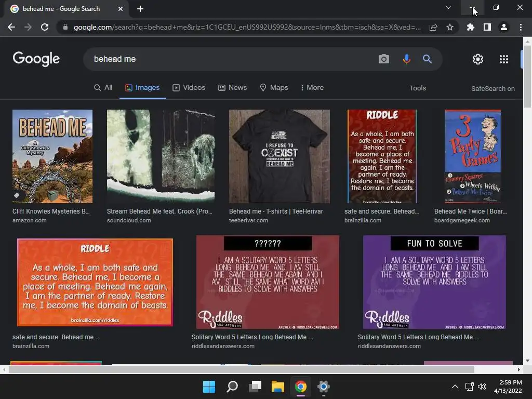Click the vertical page scrollbar thumb
532x399 pixels.
[x=527, y=76]
